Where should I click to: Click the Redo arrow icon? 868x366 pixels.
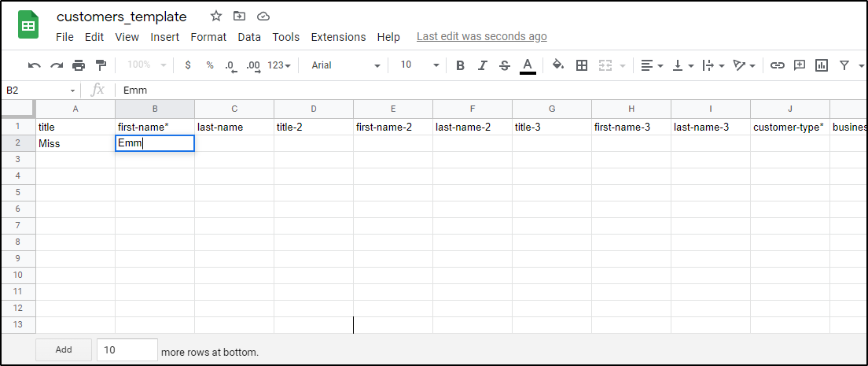click(57, 65)
